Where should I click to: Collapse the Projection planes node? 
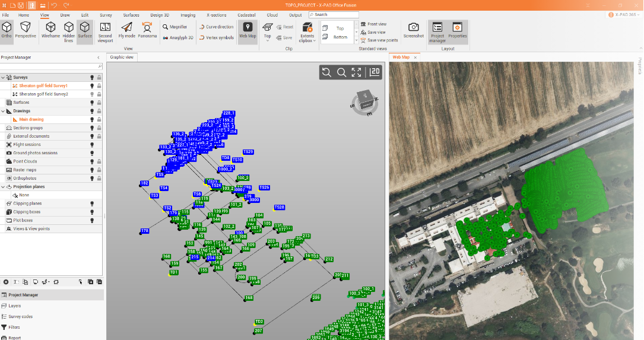[3, 186]
